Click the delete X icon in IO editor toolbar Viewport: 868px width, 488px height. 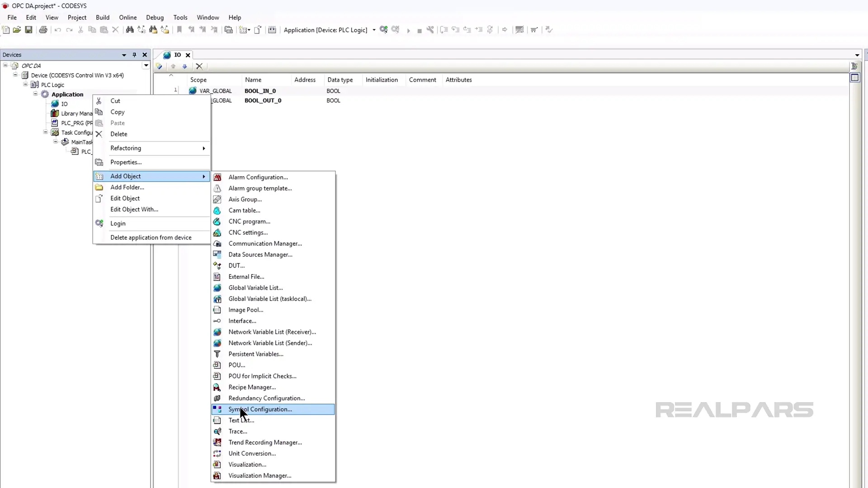click(x=199, y=66)
